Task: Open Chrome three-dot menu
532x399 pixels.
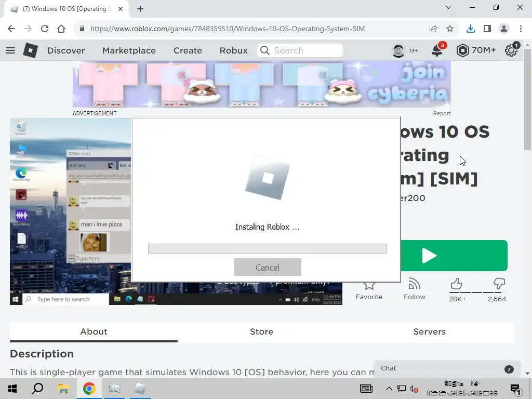Action: 521,29
